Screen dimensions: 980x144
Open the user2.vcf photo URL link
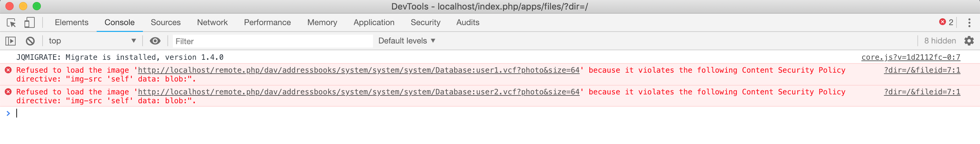point(358,92)
